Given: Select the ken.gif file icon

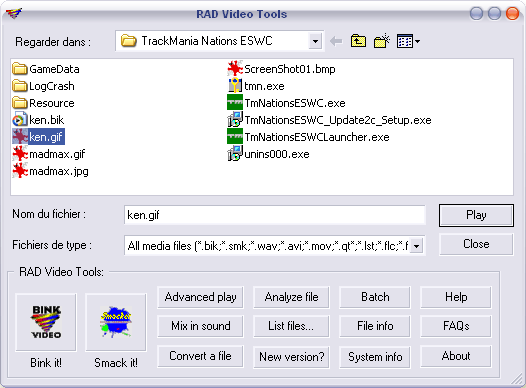Looking at the screenshot, I should (x=19, y=137).
